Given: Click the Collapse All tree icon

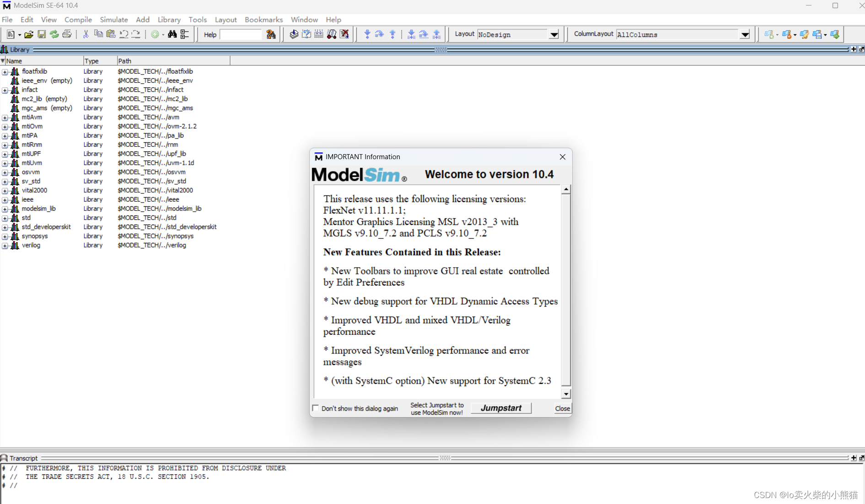Looking at the screenshot, I should pyautogui.click(x=185, y=34).
